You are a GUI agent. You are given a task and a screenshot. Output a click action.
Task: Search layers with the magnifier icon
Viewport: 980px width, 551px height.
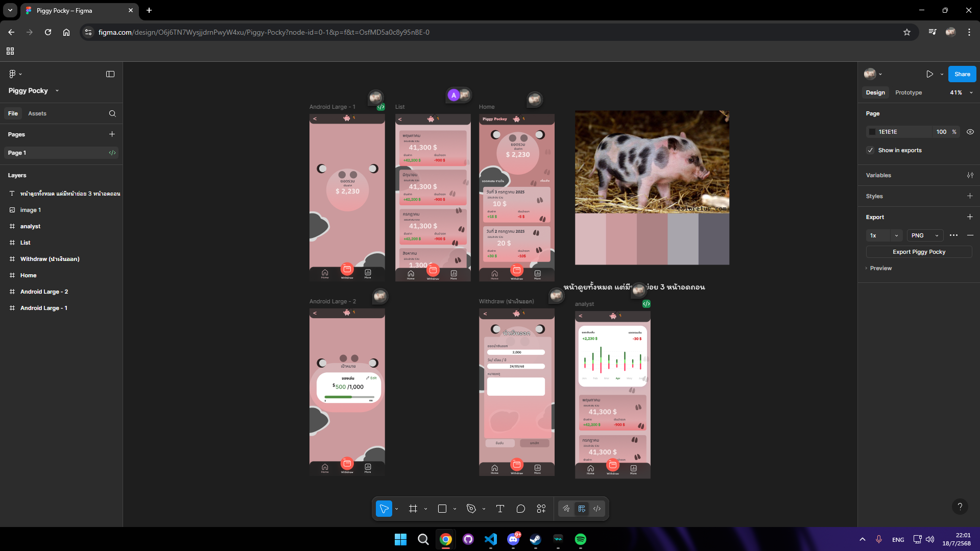tap(112, 113)
